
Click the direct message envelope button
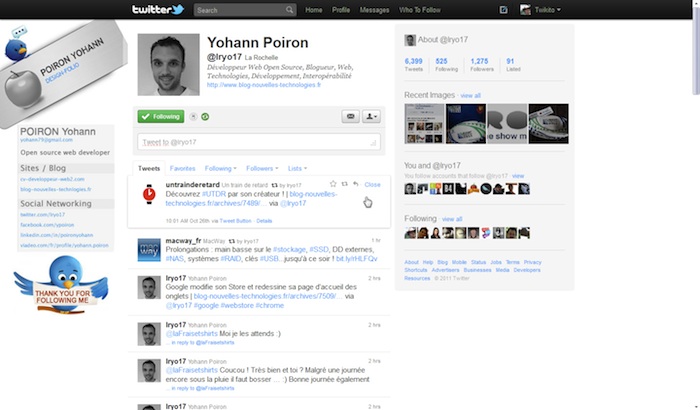point(351,116)
